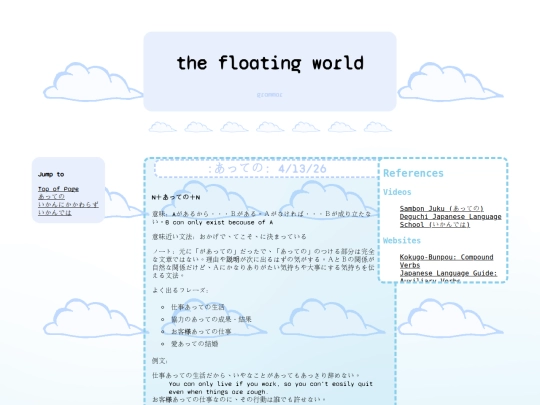Open the Deguchi Japanese Language School link
The image size is (540, 405).
tap(450, 220)
